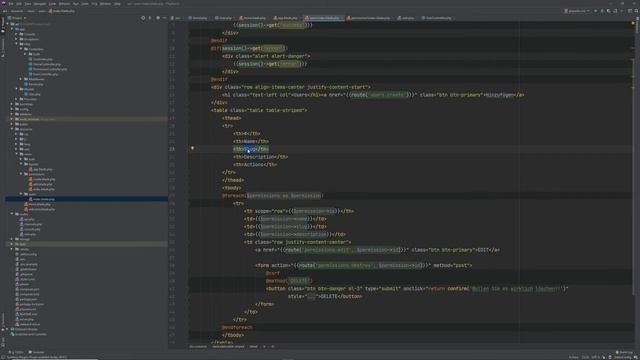Click the inspection warning indicator atop editor scrollbar

click(x=633, y=23)
